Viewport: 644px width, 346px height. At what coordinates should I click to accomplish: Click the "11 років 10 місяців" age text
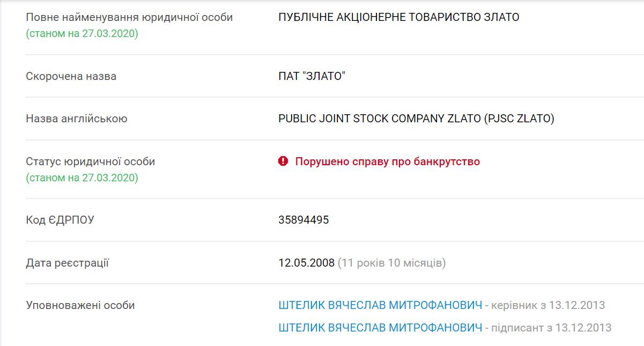click(391, 263)
